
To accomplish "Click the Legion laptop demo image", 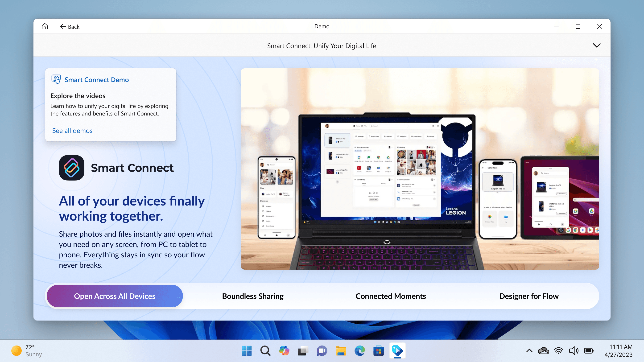I will (x=420, y=169).
